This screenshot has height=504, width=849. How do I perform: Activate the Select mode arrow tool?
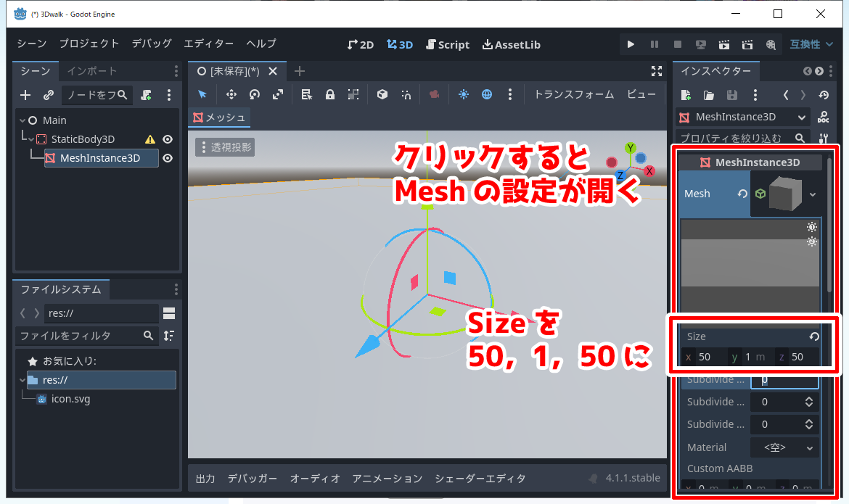pyautogui.click(x=202, y=94)
